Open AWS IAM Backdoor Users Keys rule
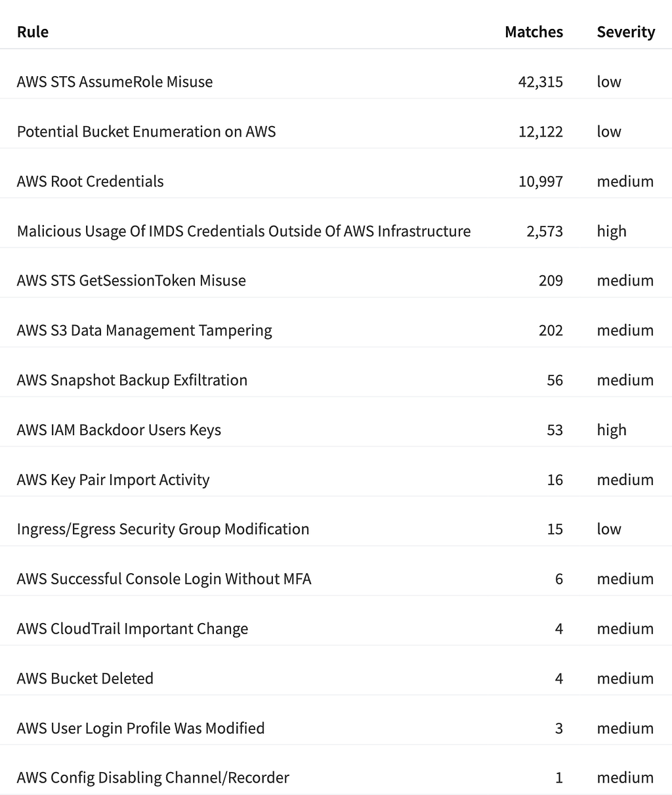The height and width of the screenshot is (795, 672). (119, 430)
